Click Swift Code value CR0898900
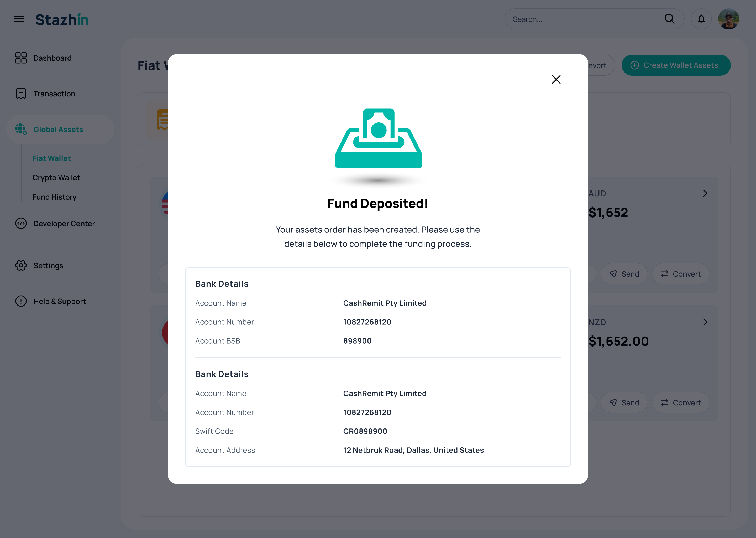This screenshot has width=756, height=538. coord(365,432)
